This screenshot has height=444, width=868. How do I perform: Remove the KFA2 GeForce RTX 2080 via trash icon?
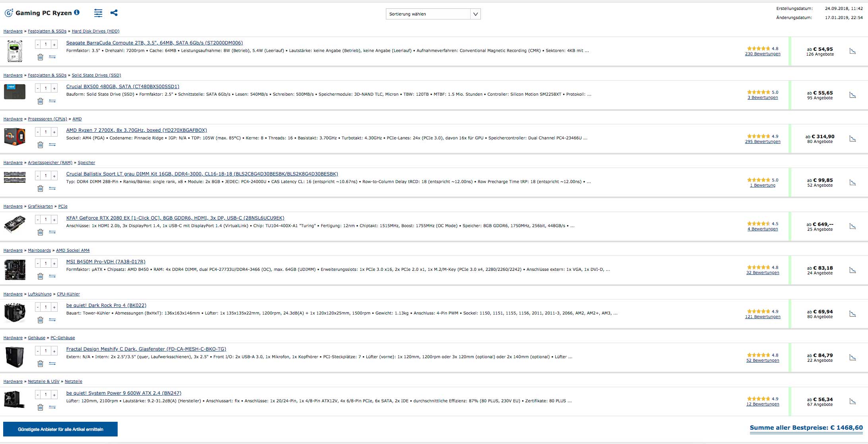point(40,232)
